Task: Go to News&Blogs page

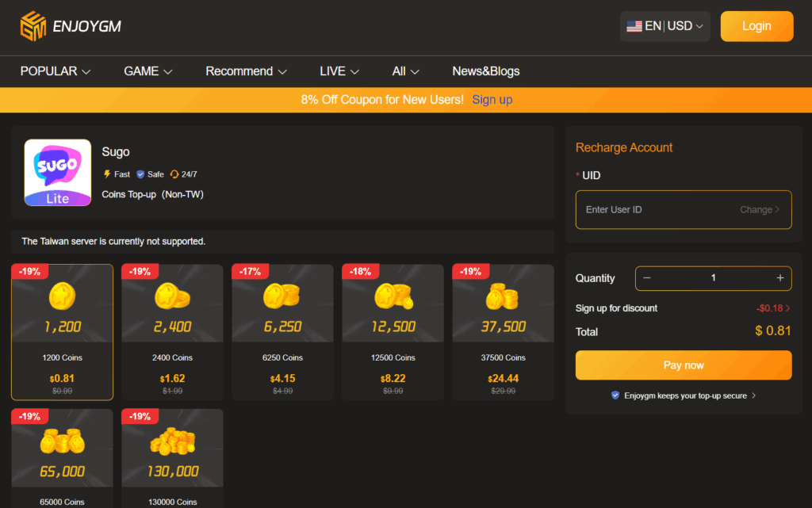Action: (485, 71)
